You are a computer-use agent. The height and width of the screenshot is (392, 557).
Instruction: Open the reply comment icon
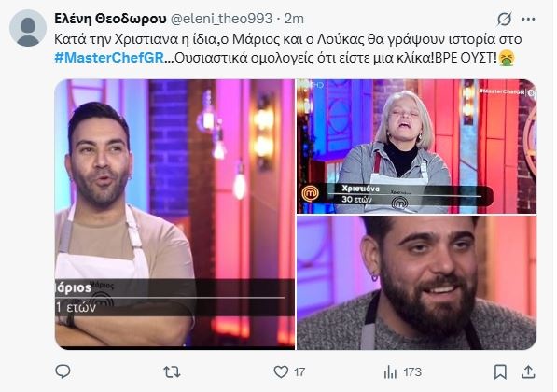tap(63, 371)
